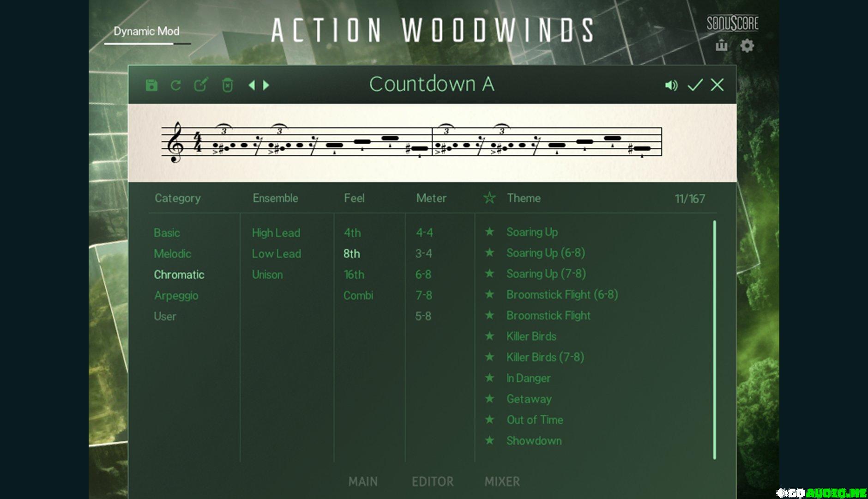The image size is (868, 499).
Task: Toggle favorite star for Getaway
Action: tap(489, 398)
